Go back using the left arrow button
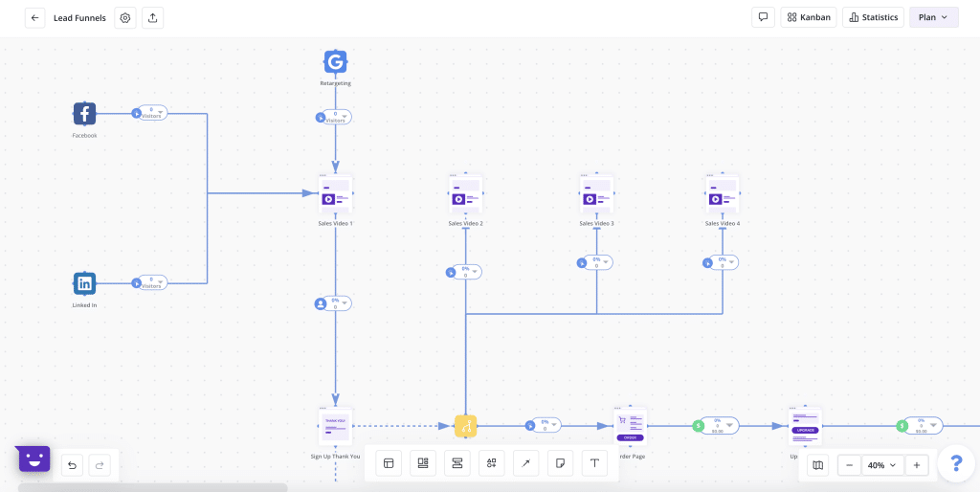This screenshot has height=492, width=980. pyautogui.click(x=35, y=18)
